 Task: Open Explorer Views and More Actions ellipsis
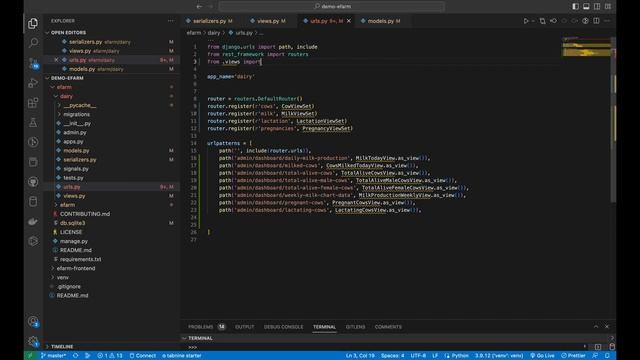click(x=171, y=21)
